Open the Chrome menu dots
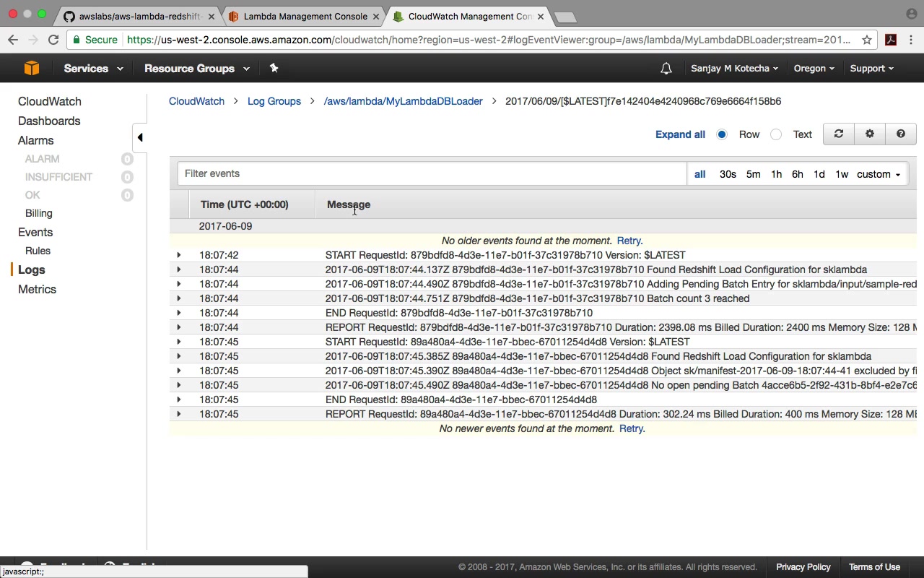Image resolution: width=924 pixels, height=578 pixels. 912,40
